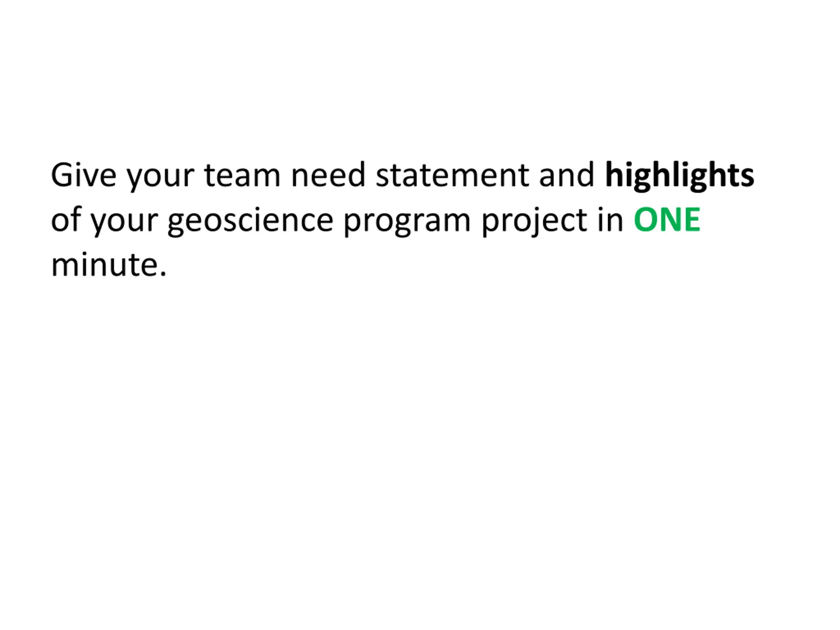The width and height of the screenshot is (840, 630).
Task: Place cursor on the word "statement"
Action: tap(452, 175)
